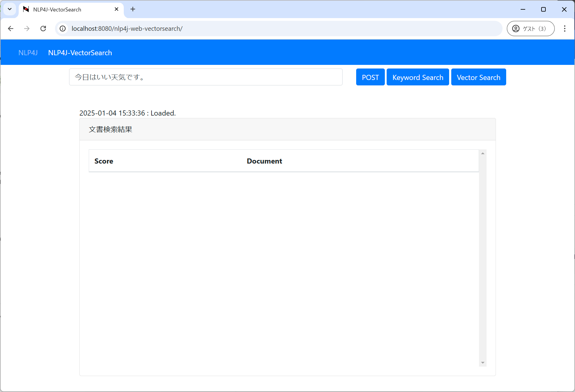Expand the tab search dropdown
The width and height of the screenshot is (575, 392).
10,9
